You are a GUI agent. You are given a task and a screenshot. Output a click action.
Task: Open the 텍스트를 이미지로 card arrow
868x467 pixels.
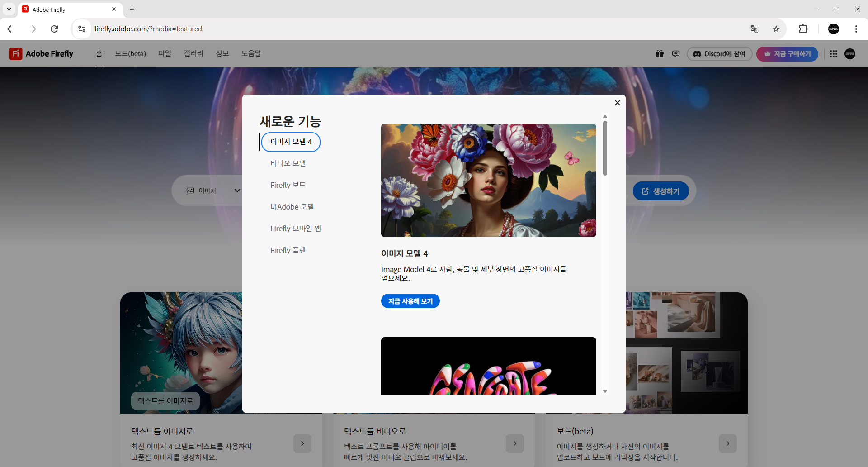pyautogui.click(x=302, y=443)
